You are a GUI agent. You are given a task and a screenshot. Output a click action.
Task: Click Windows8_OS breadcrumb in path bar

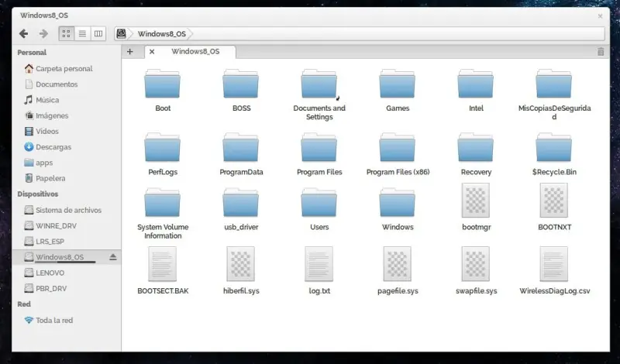(162, 34)
